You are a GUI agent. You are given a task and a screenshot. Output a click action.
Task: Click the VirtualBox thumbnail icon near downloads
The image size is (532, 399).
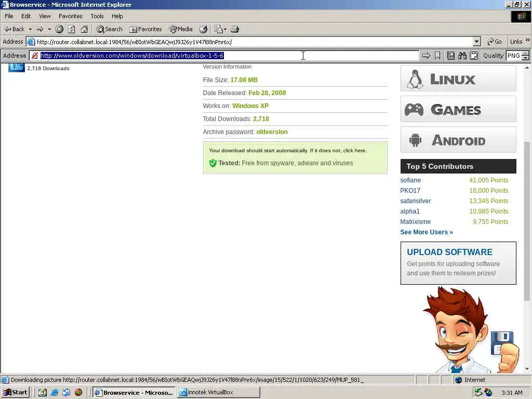point(16,68)
